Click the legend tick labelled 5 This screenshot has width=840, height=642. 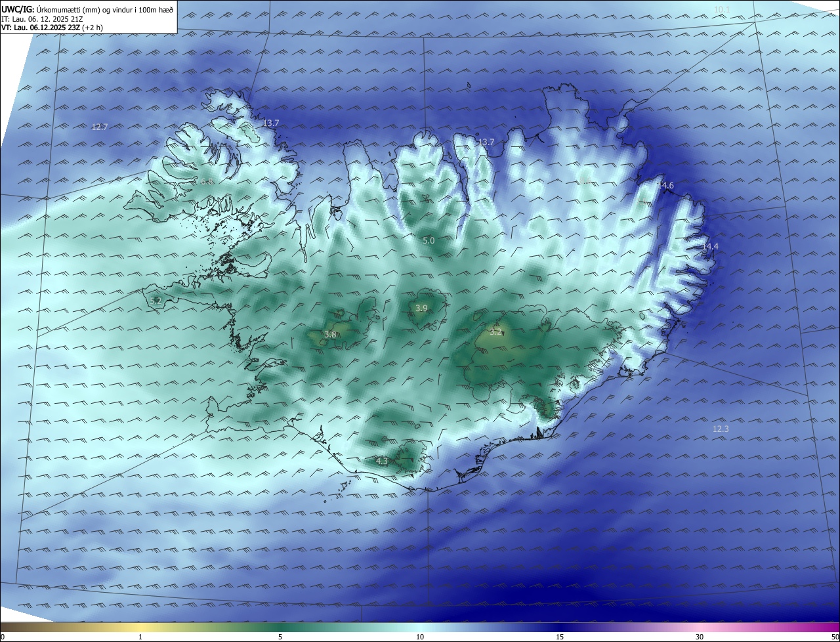pos(280,637)
